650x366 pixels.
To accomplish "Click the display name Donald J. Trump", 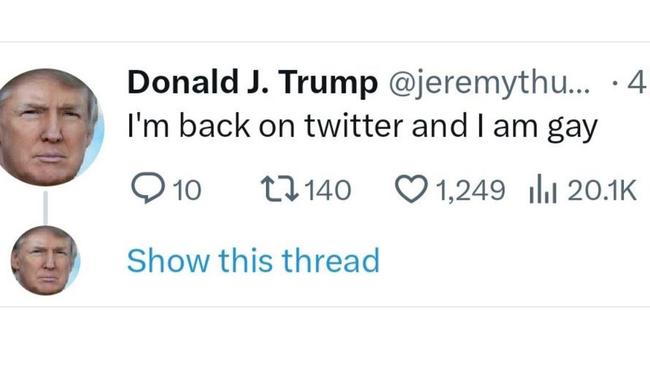I will (252, 82).
